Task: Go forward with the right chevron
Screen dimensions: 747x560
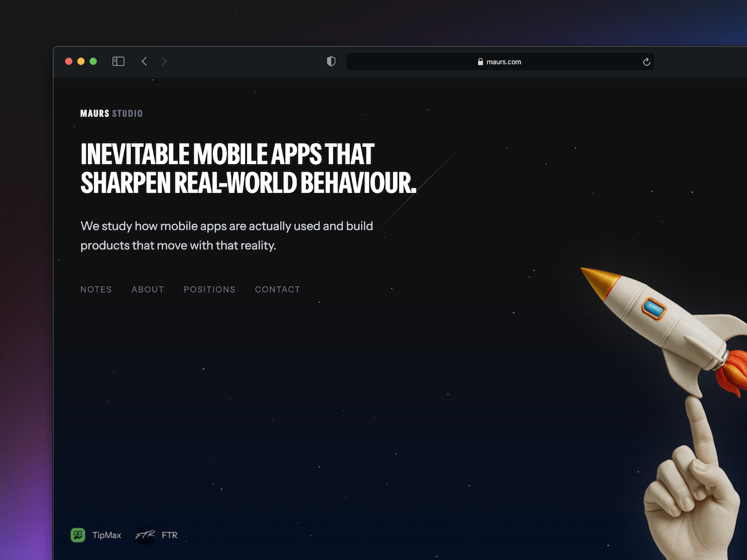Action: click(164, 62)
